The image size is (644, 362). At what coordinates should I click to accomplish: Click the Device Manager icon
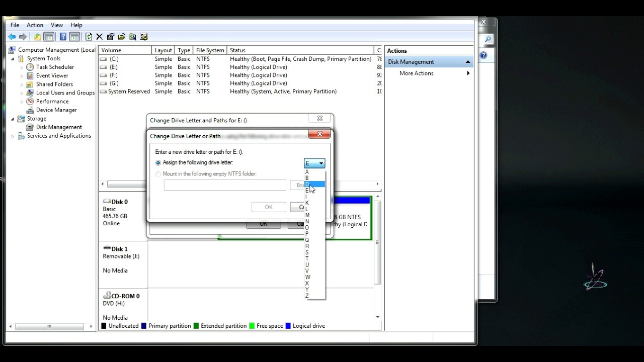click(30, 110)
